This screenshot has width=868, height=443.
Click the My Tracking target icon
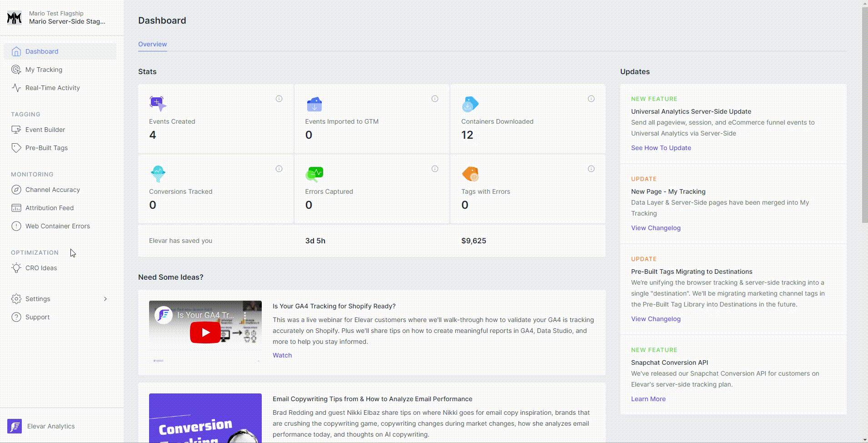[16, 70]
